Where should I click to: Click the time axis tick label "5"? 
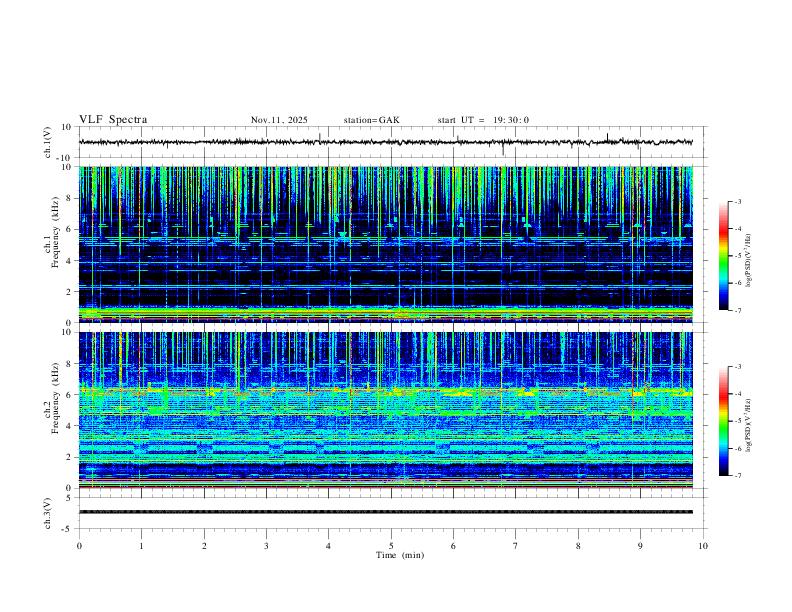click(x=391, y=546)
